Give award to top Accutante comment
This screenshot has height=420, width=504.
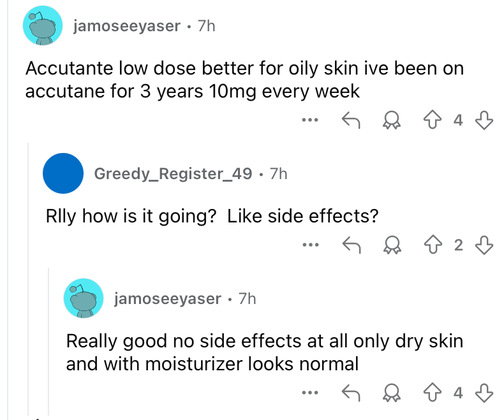pyautogui.click(x=392, y=120)
